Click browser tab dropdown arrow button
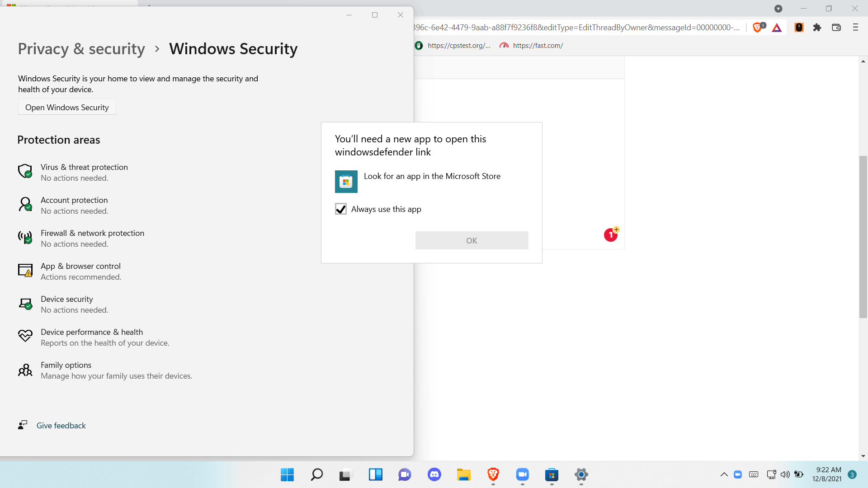 (778, 9)
